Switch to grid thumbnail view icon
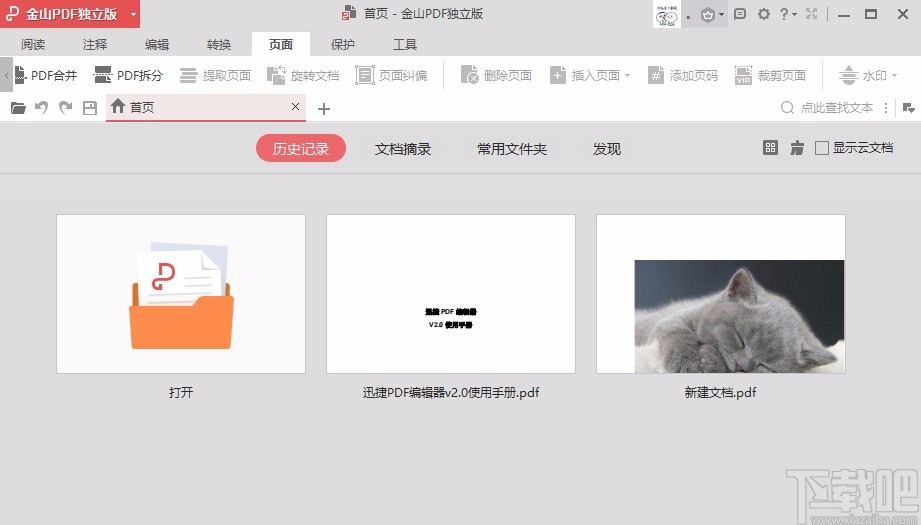This screenshot has height=525, width=921. pyautogui.click(x=770, y=148)
